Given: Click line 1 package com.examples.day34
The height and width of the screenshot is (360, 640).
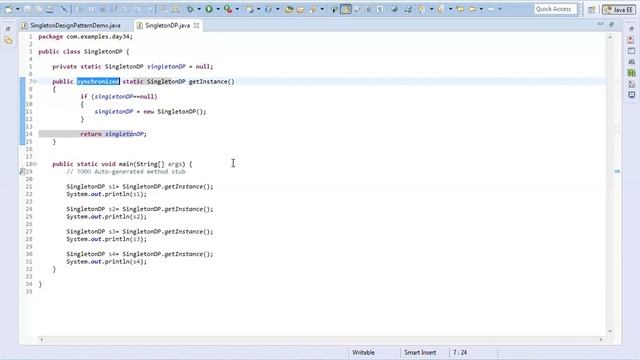Looking at the screenshot, I should [x=85, y=37].
